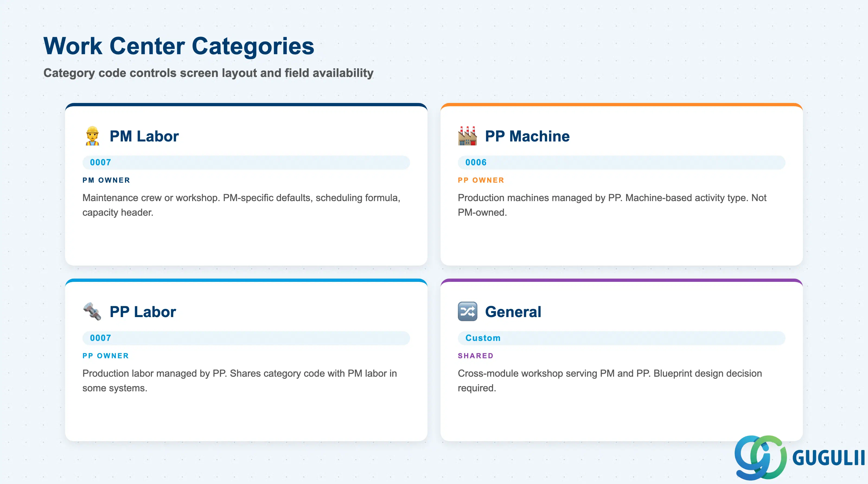Click the orange PP OWNER label under PP Machine
Viewport: 868px width, 484px height.
(481, 180)
